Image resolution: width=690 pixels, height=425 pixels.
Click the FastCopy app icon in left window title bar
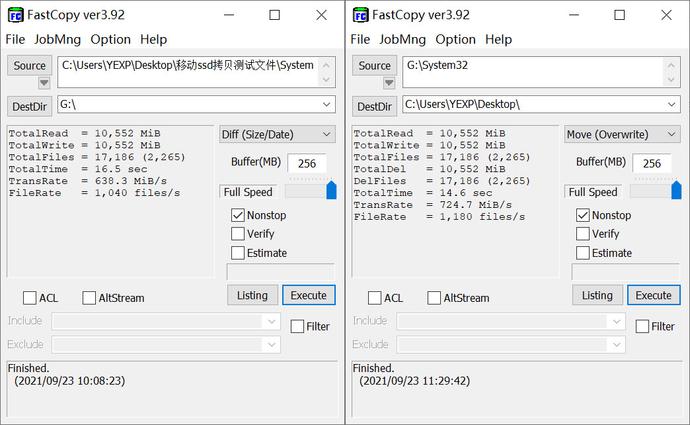(x=16, y=15)
